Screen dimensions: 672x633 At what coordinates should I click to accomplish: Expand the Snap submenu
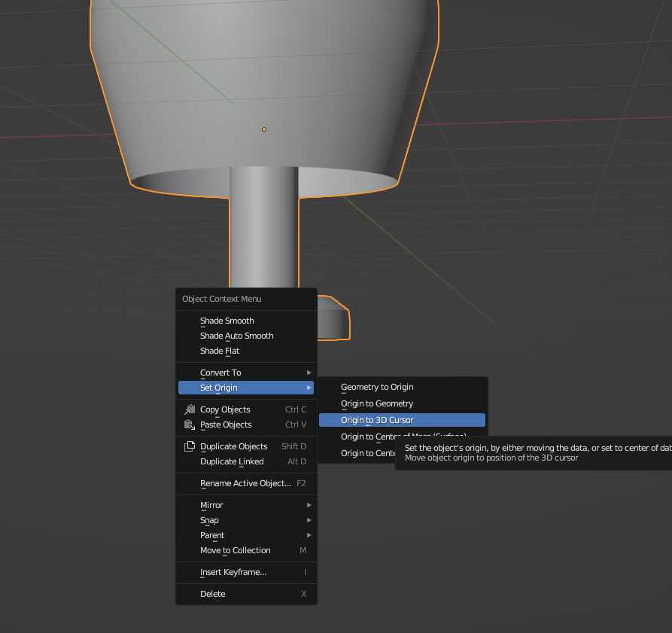pyautogui.click(x=246, y=520)
